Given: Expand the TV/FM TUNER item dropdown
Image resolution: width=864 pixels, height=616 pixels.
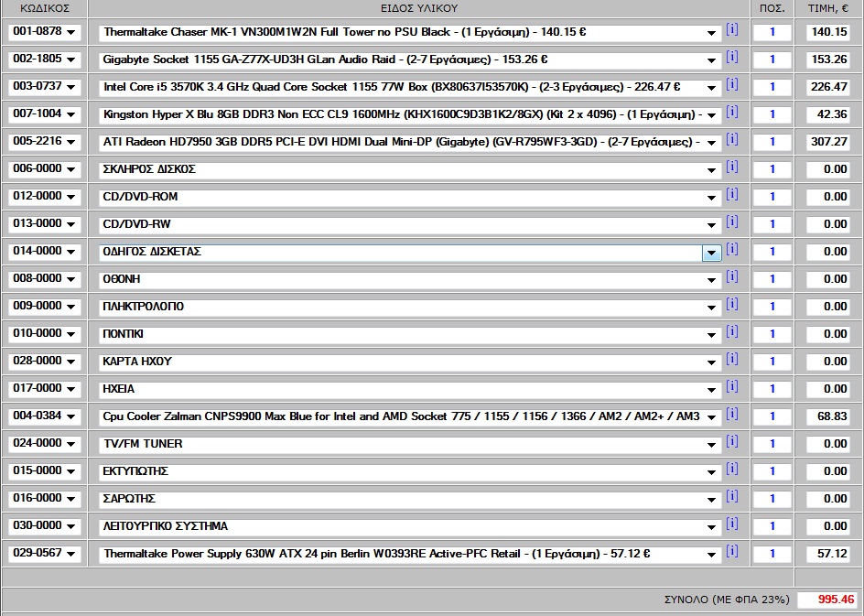Looking at the screenshot, I should pyautogui.click(x=712, y=445).
